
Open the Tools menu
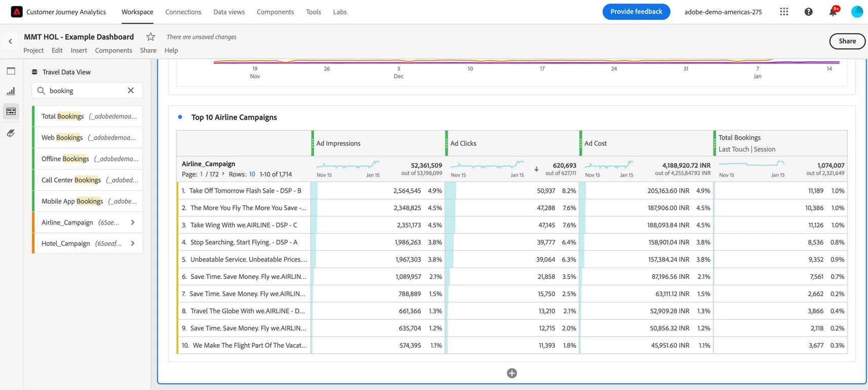(x=313, y=12)
